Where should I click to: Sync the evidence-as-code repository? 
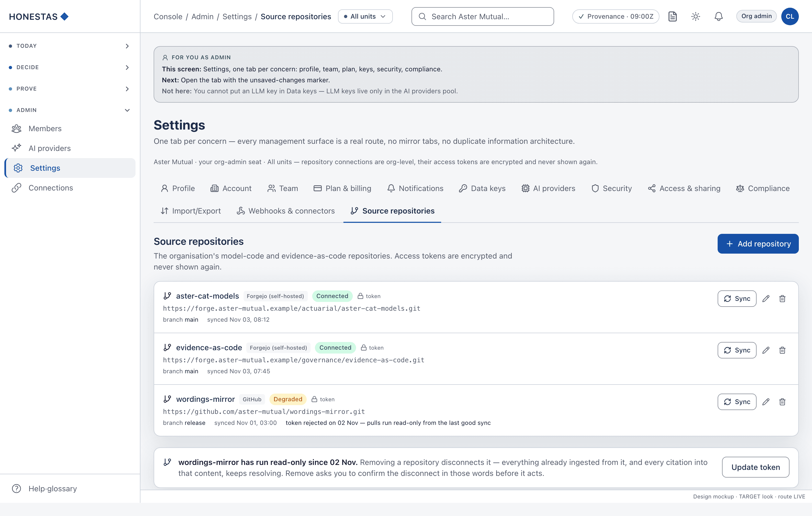point(737,350)
